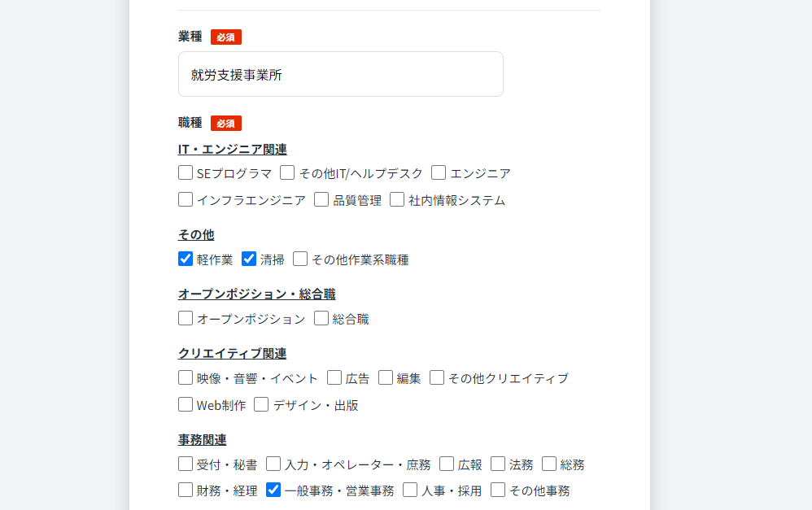The image size is (812, 510).
Task: Select the オープンポジション checkbox
Action: point(186,318)
